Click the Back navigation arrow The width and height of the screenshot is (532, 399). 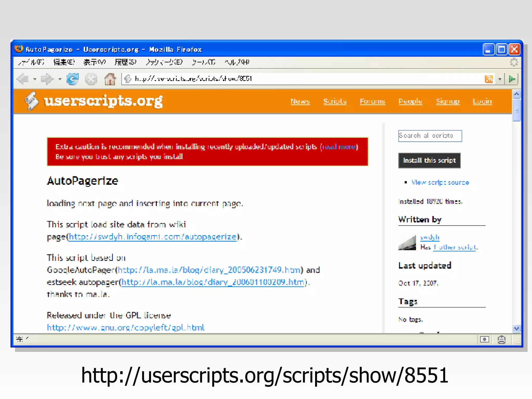pos(23,79)
